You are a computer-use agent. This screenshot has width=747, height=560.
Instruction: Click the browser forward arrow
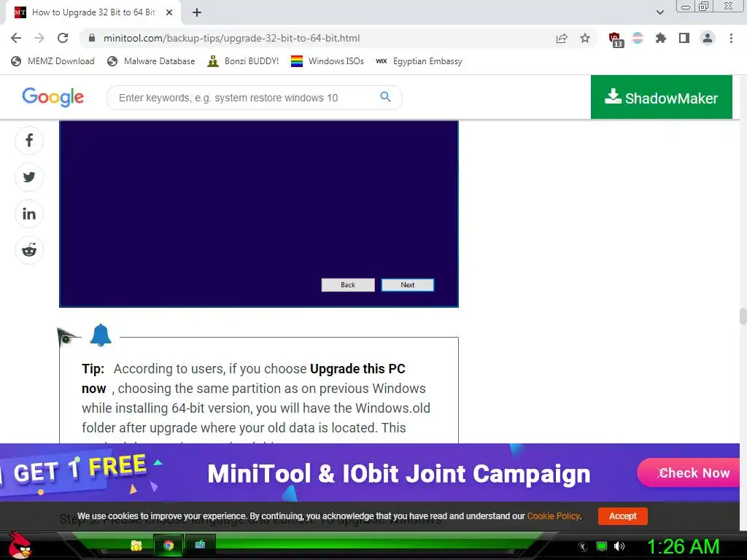(39, 38)
